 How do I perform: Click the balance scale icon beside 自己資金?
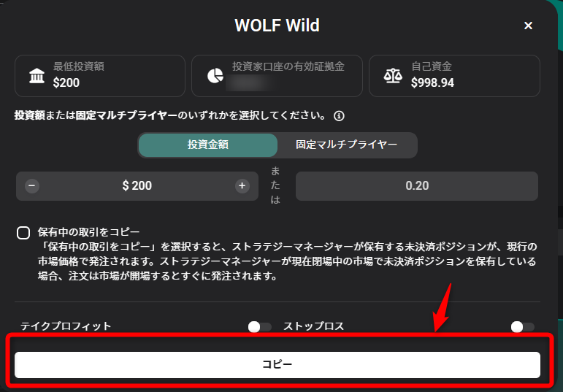pos(392,76)
